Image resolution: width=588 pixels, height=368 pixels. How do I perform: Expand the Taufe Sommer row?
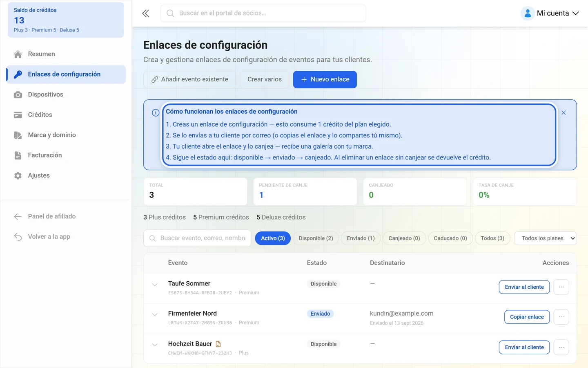coord(155,285)
